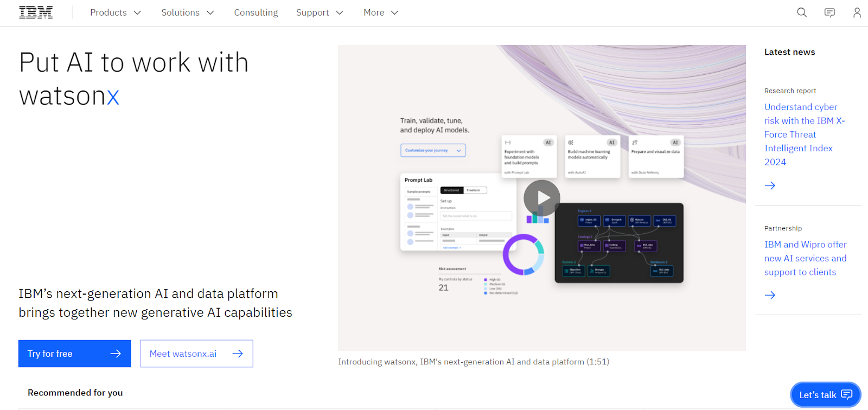Click the Put AI to work headline
Screen dimensions: 868x410
pyautogui.click(x=134, y=79)
